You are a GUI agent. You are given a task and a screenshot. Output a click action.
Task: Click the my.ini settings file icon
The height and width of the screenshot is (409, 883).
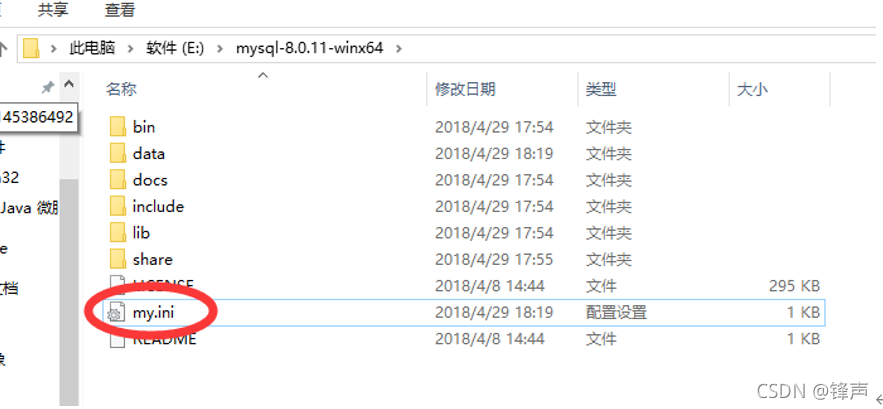(x=115, y=313)
